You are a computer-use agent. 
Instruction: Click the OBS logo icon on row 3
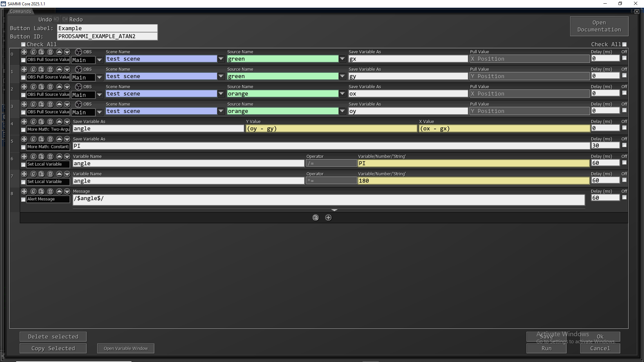[x=78, y=104]
